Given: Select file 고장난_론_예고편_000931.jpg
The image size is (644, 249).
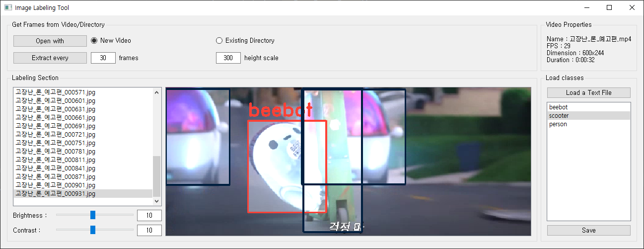Looking at the screenshot, I should (83, 193).
